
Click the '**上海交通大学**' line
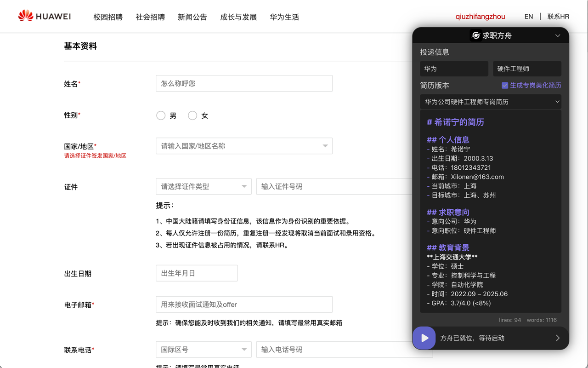(452, 257)
